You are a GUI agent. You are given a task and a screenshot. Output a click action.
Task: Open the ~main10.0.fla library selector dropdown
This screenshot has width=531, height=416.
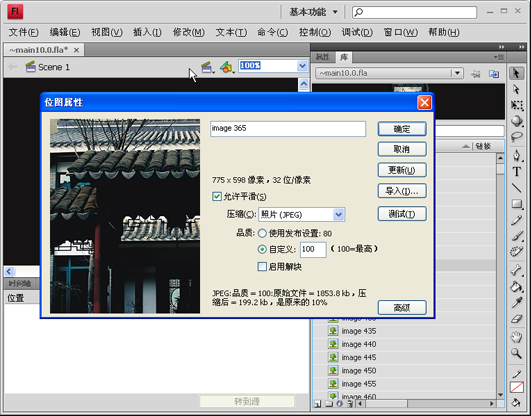coord(457,73)
